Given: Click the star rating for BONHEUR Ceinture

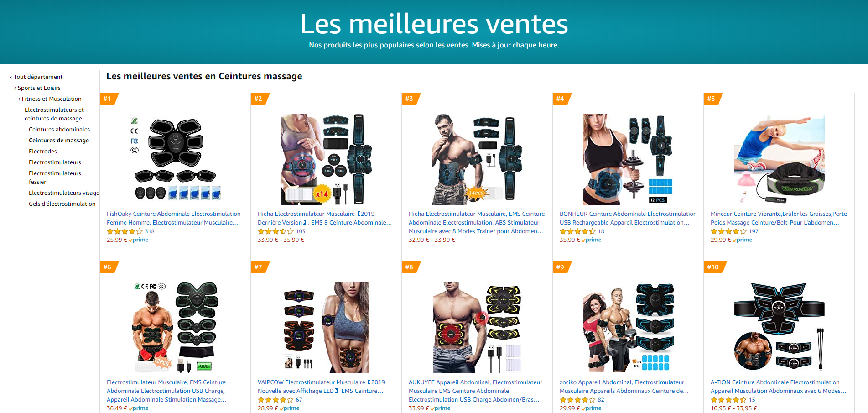Looking at the screenshot, I should 577,231.
